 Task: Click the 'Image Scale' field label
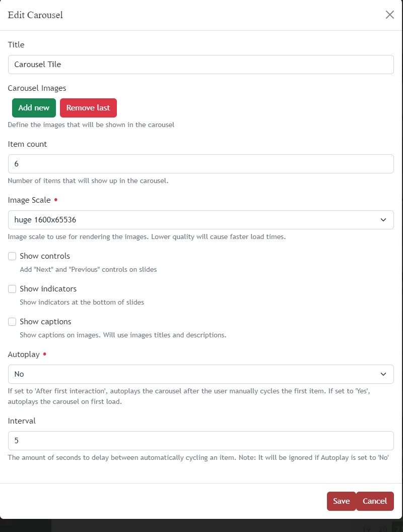[x=29, y=200]
